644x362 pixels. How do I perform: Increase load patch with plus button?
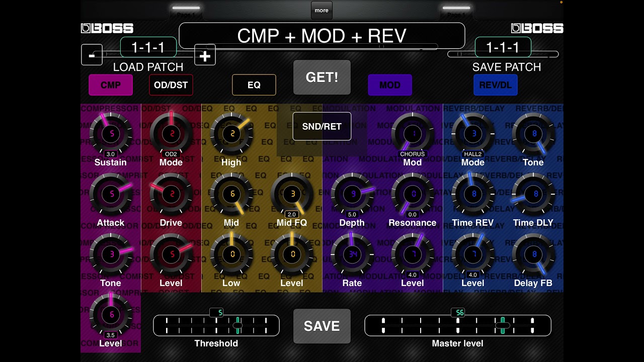[205, 55]
